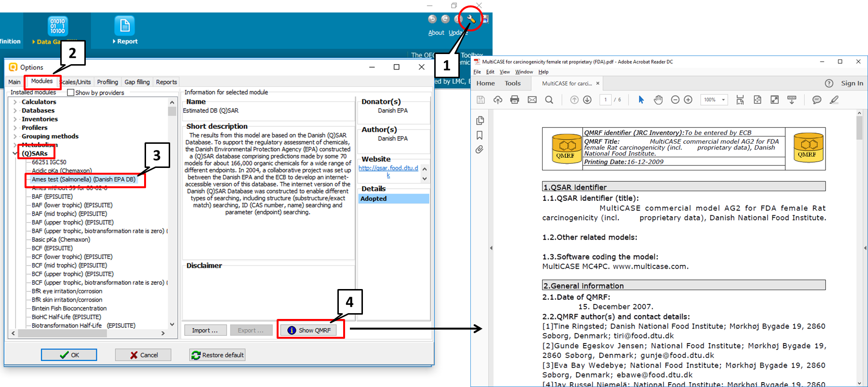The height and width of the screenshot is (387, 868).
Task: Open the Edit menu in Acrobat
Action: 490,72
